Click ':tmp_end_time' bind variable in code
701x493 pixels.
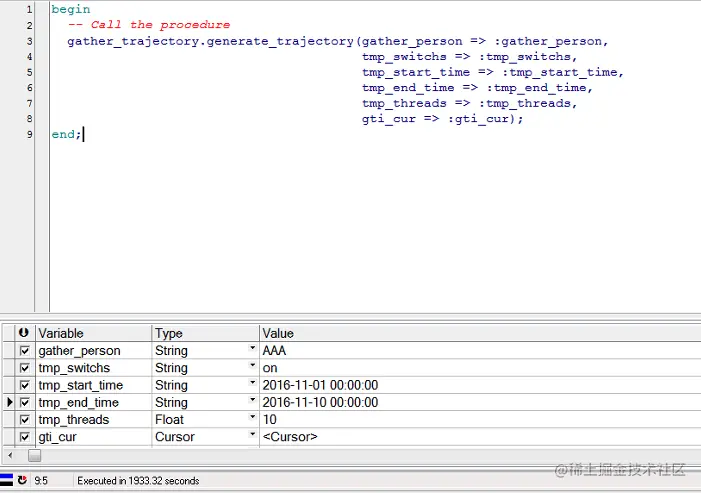[539, 88]
